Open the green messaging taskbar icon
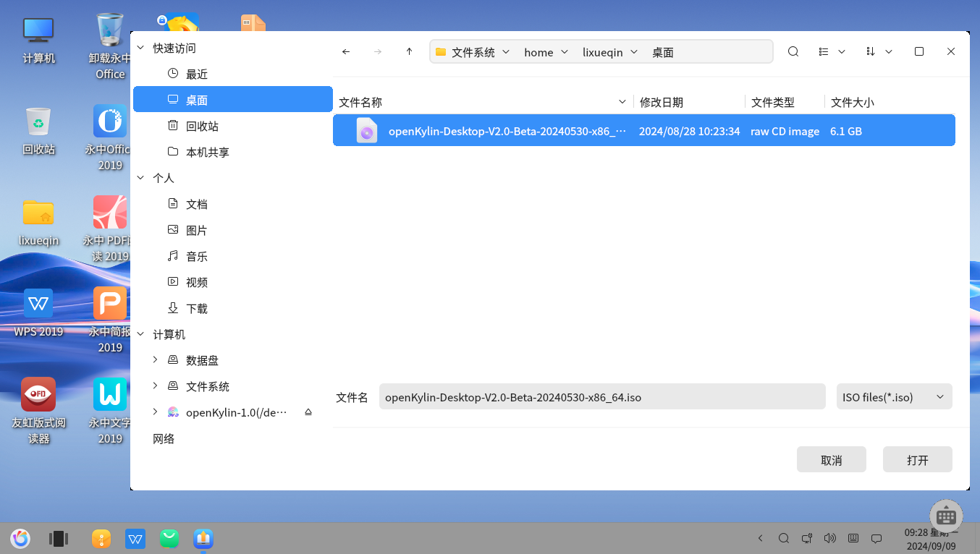The image size is (980, 554). [x=169, y=538]
